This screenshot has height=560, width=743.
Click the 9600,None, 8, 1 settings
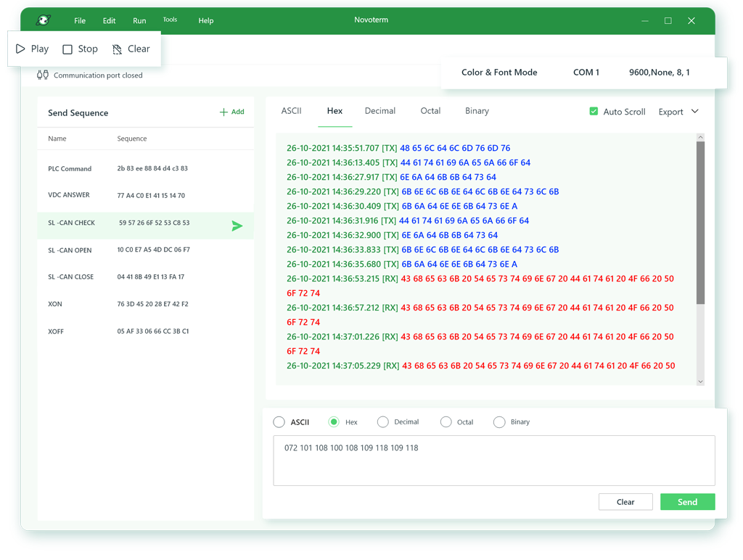click(659, 72)
